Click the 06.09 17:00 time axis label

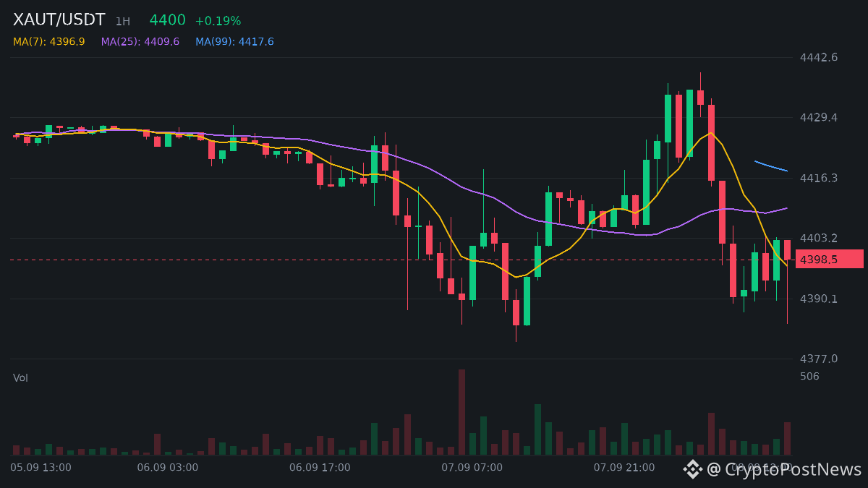pos(320,468)
